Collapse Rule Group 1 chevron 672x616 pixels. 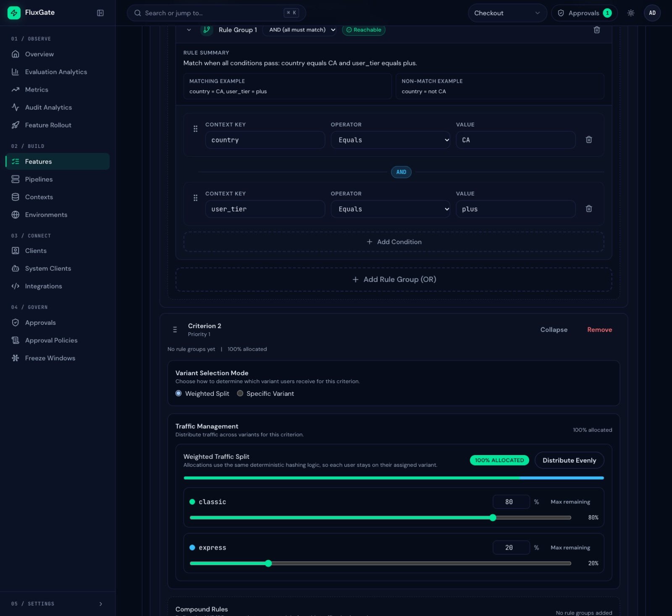coord(189,30)
